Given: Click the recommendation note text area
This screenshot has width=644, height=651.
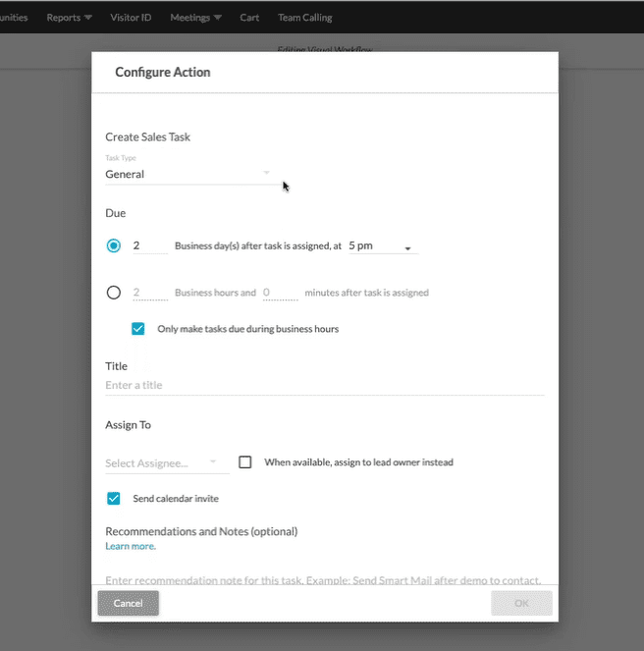Looking at the screenshot, I should pyautogui.click(x=324, y=580).
